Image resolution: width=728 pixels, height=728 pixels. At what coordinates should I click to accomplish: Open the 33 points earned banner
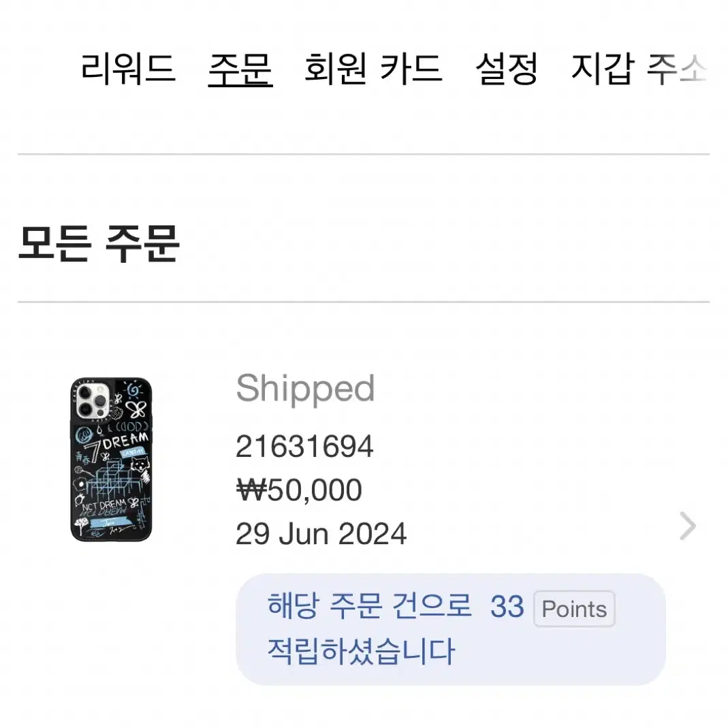(x=451, y=629)
